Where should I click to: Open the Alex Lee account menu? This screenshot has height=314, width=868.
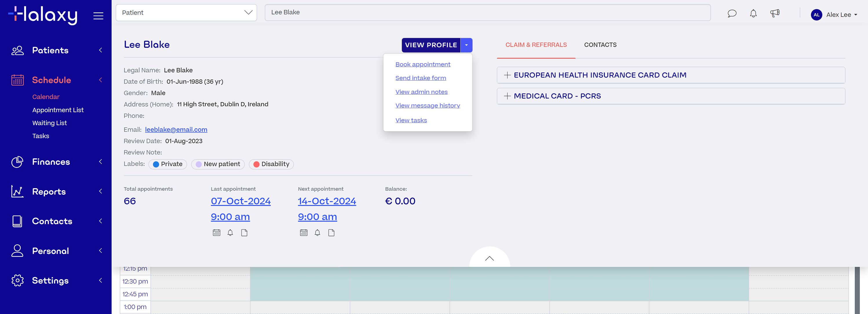tap(841, 15)
